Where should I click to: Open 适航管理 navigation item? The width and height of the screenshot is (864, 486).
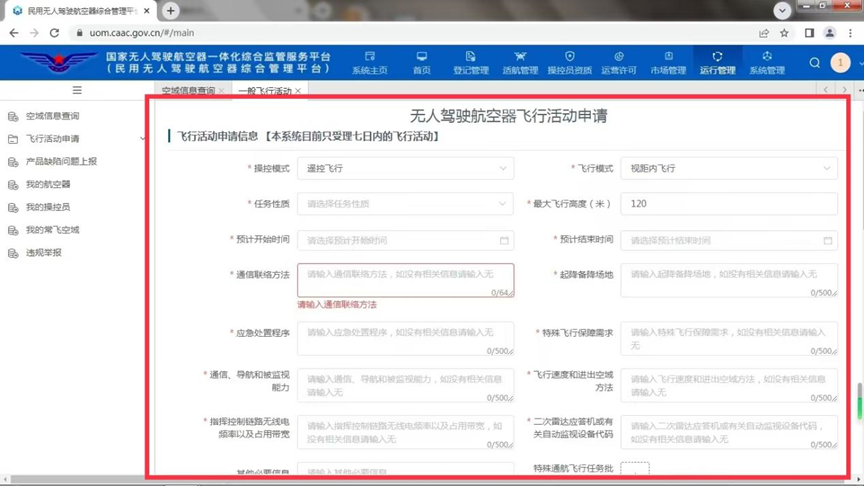click(x=520, y=63)
